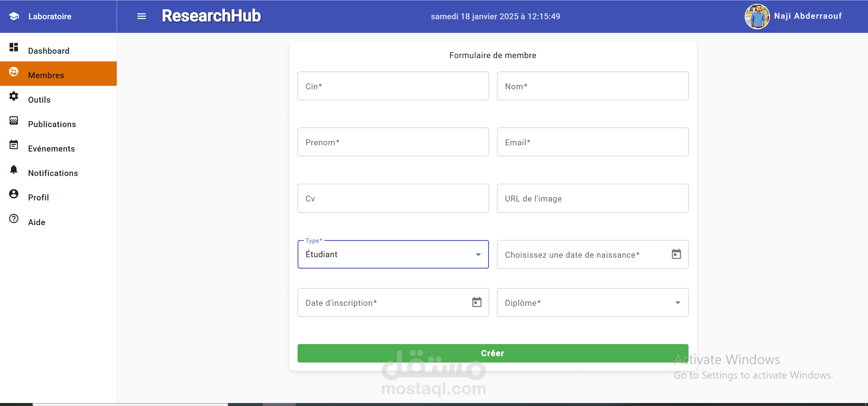This screenshot has width=868, height=406.
Task: Open the Type dropdown showing Étudiant
Action: point(393,254)
